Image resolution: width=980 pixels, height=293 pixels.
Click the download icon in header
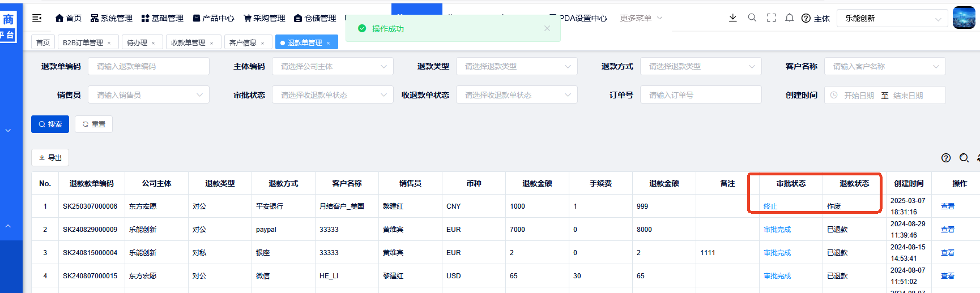point(732,18)
